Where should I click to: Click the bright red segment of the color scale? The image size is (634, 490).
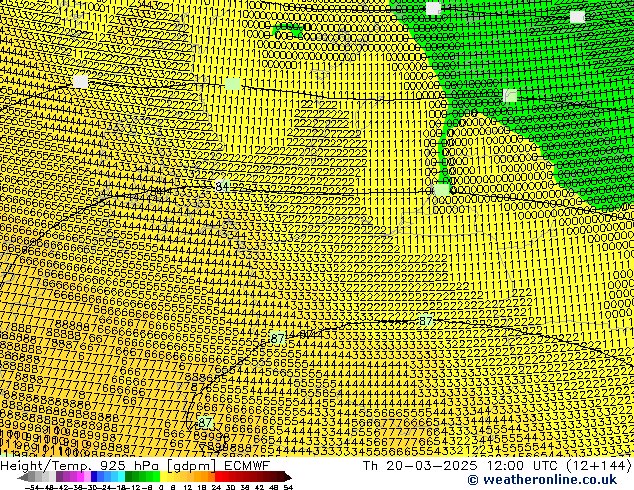click(218, 477)
